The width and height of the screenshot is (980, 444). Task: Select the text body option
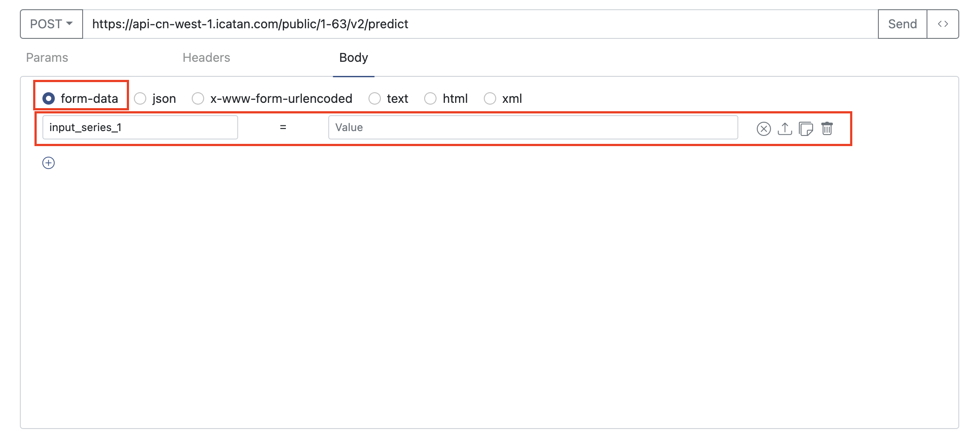[375, 98]
